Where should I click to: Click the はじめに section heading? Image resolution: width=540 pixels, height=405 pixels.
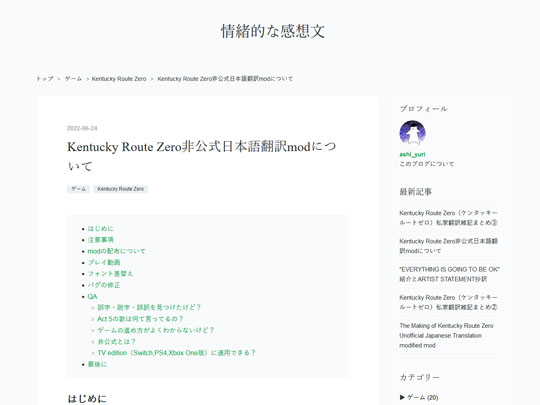tap(87, 399)
